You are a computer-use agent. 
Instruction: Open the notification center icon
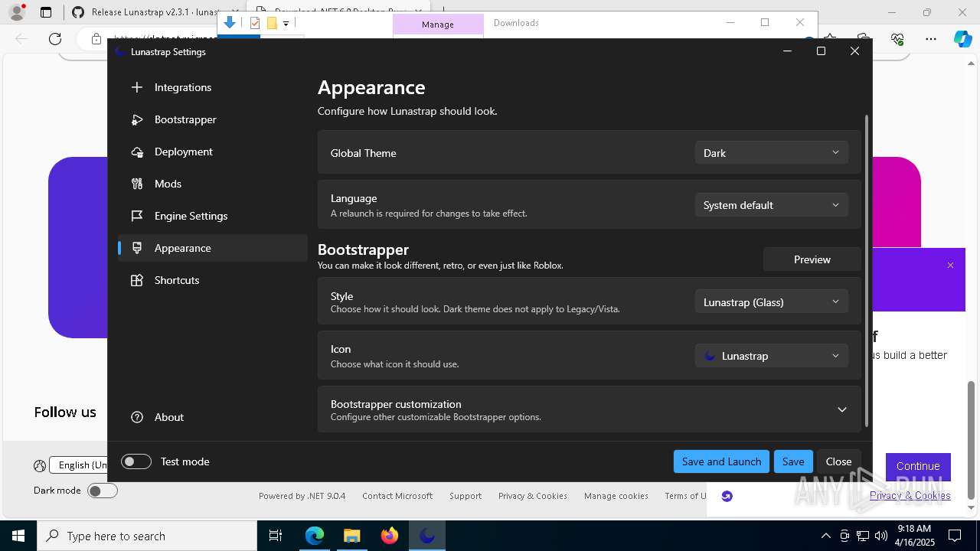pos(955,536)
